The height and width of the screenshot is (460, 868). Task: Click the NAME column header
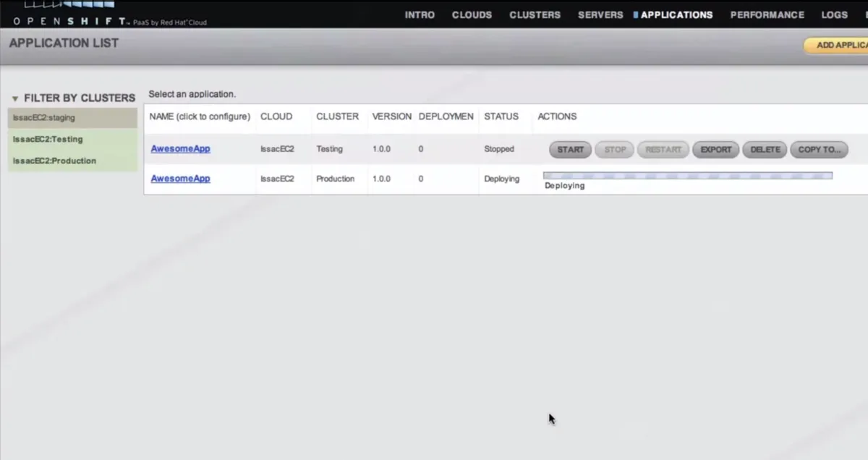pos(200,116)
